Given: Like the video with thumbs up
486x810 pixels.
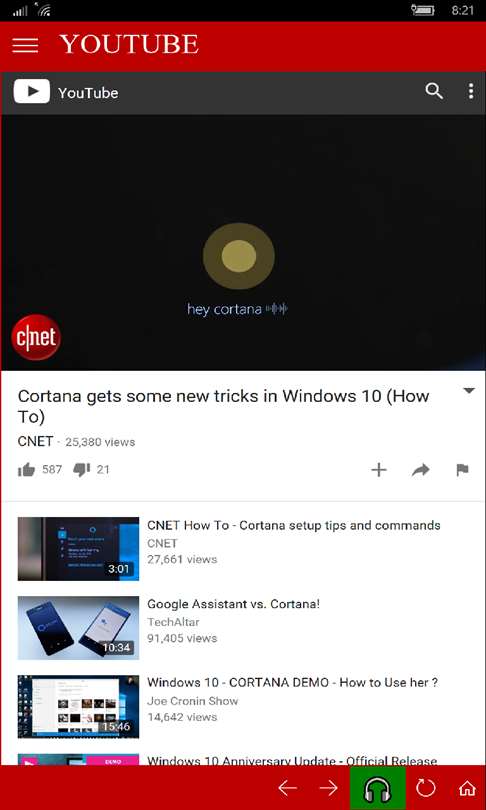Looking at the screenshot, I should [x=26, y=470].
